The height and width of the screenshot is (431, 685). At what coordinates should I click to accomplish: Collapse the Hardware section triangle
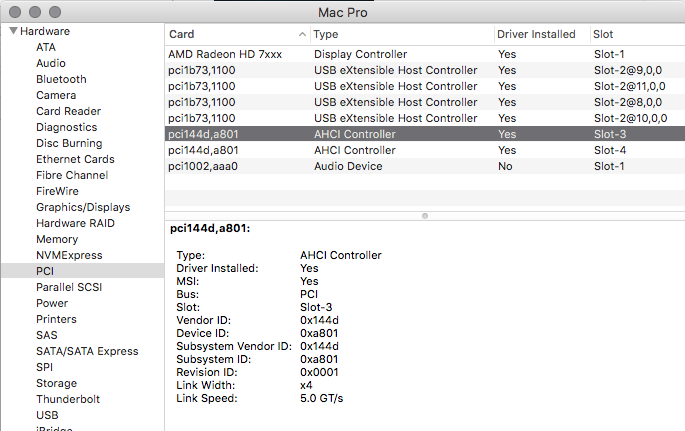14,31
